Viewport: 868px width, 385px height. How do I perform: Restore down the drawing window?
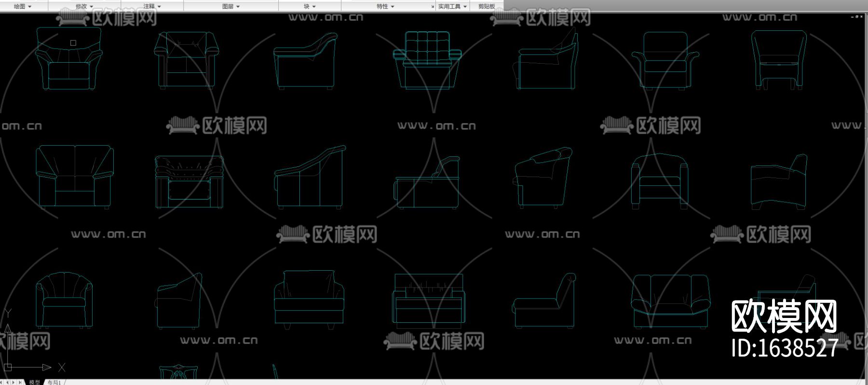(x=857, y=17)
